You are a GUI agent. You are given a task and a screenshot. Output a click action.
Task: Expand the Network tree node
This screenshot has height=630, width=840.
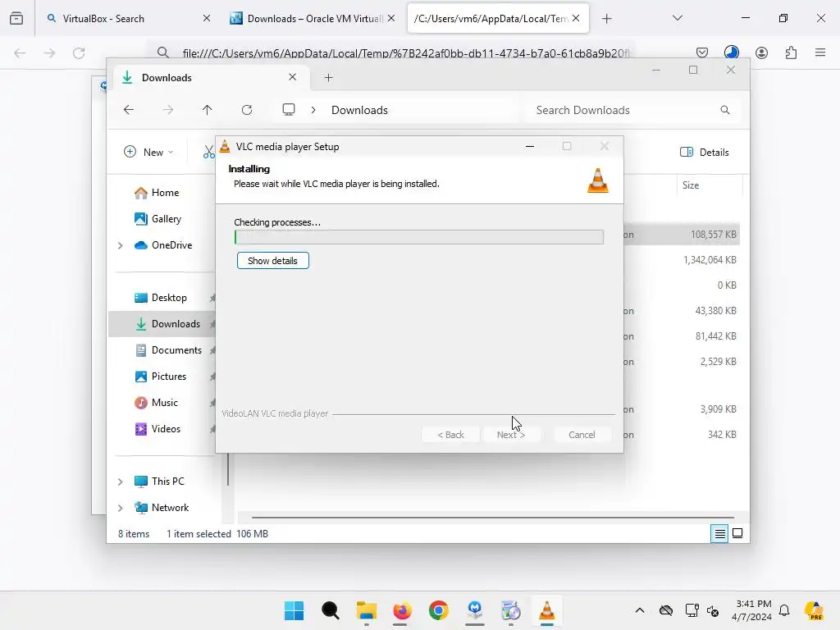tap(121, 508)
